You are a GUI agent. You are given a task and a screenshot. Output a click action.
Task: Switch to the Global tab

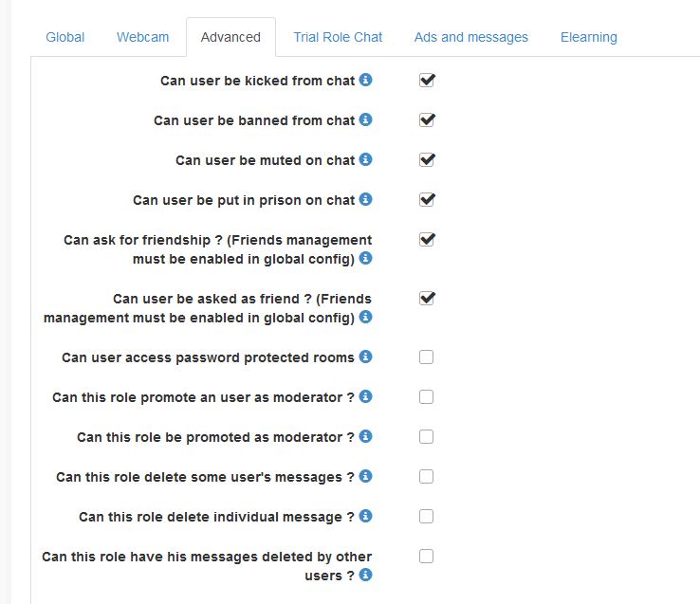65,37
